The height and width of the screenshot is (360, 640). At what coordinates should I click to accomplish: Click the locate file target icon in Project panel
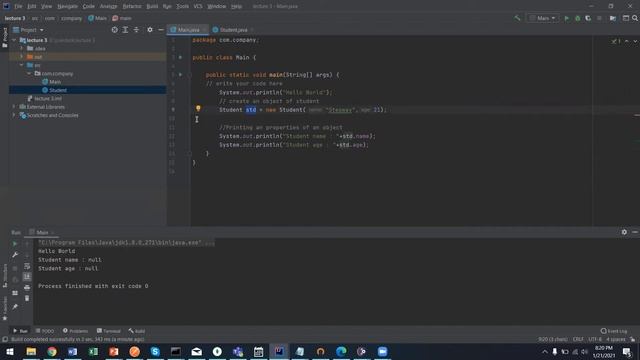(115, 30)
